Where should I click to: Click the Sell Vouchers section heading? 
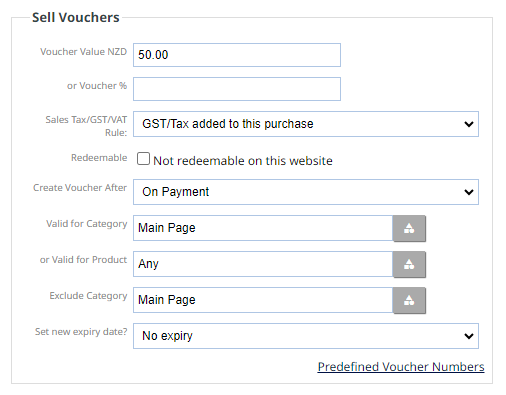click(76, 17)
